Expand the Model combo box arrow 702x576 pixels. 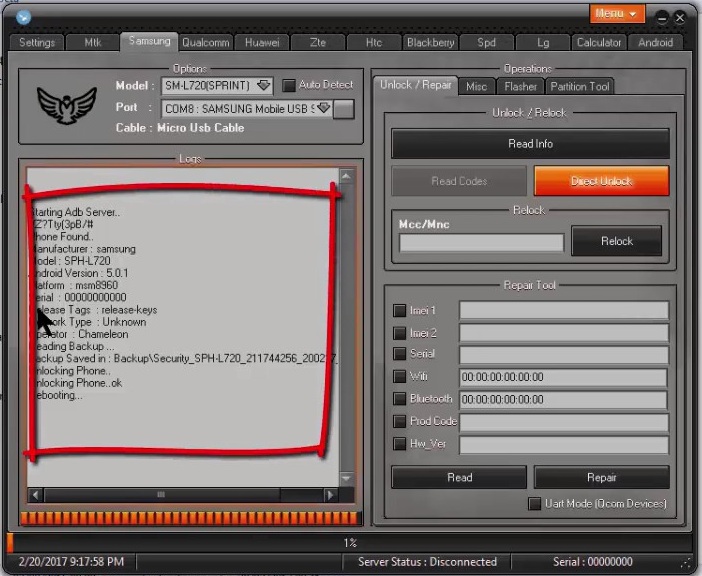pyautogui.click(x=263, y=85)
